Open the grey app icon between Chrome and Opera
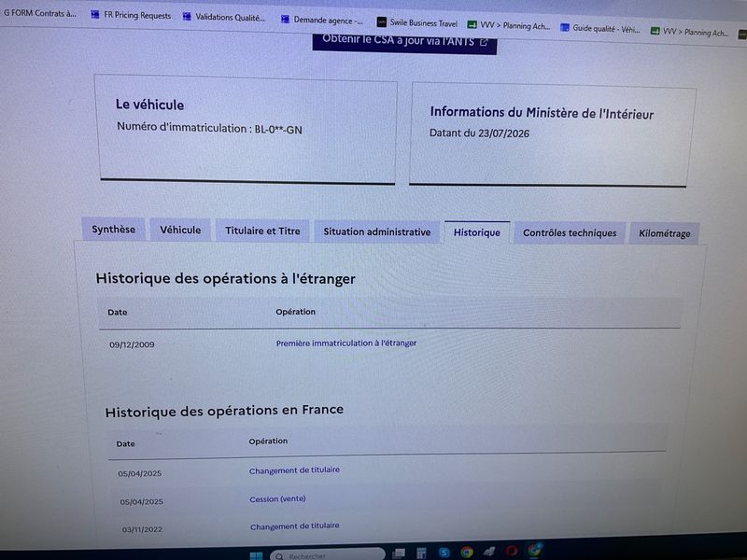The width and height of the screenshot is (747, 560). [489, 552]
